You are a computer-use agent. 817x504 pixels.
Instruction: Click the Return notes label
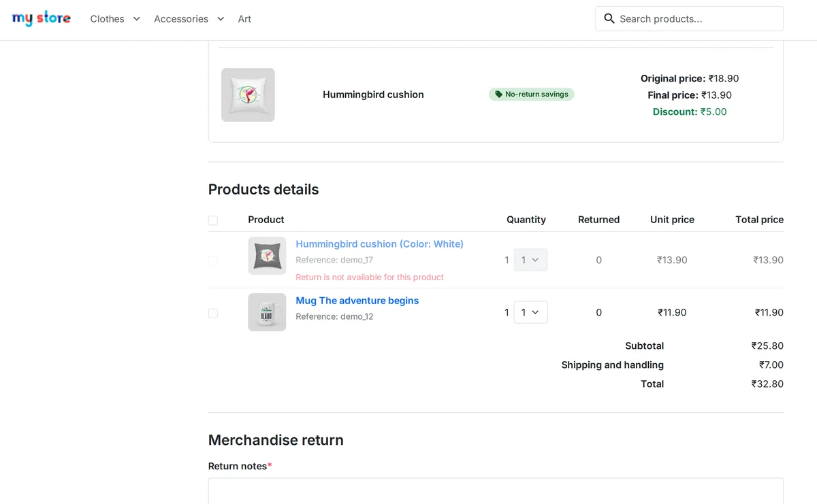[x=240, y=466]
